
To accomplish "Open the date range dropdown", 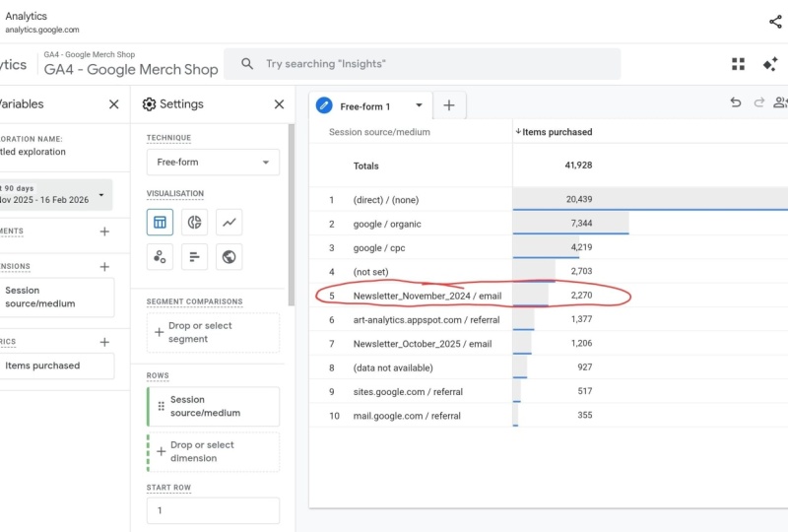I will point(55,195).
